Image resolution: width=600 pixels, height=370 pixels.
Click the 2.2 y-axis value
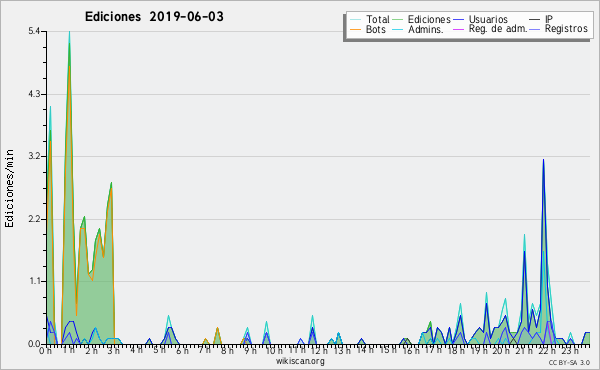[x=34, y=219]
